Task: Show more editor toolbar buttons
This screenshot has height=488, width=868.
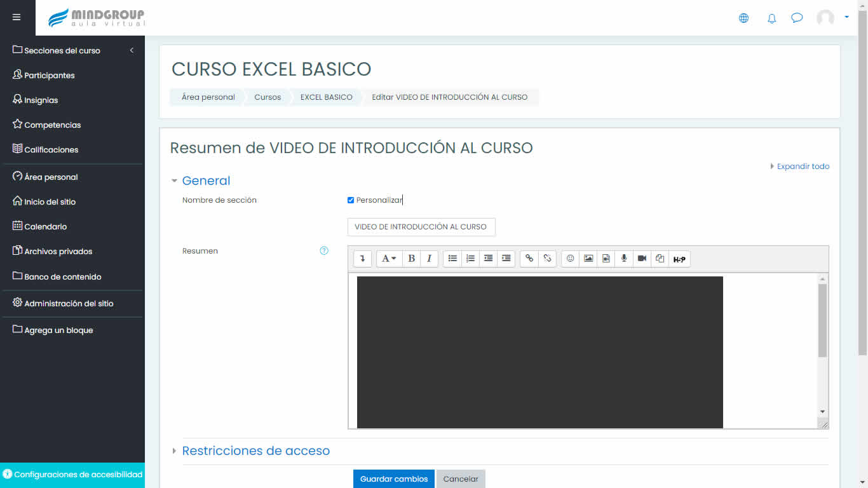Action: [362, 259]
